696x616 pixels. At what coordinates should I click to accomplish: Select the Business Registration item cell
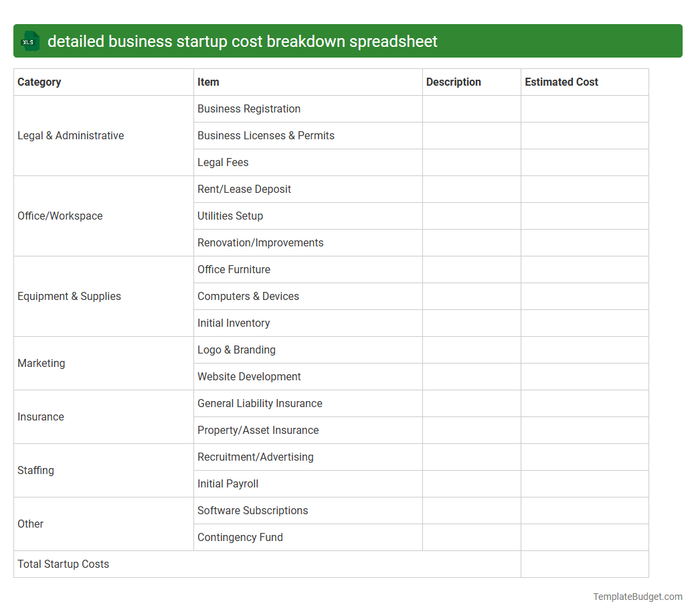248,108
